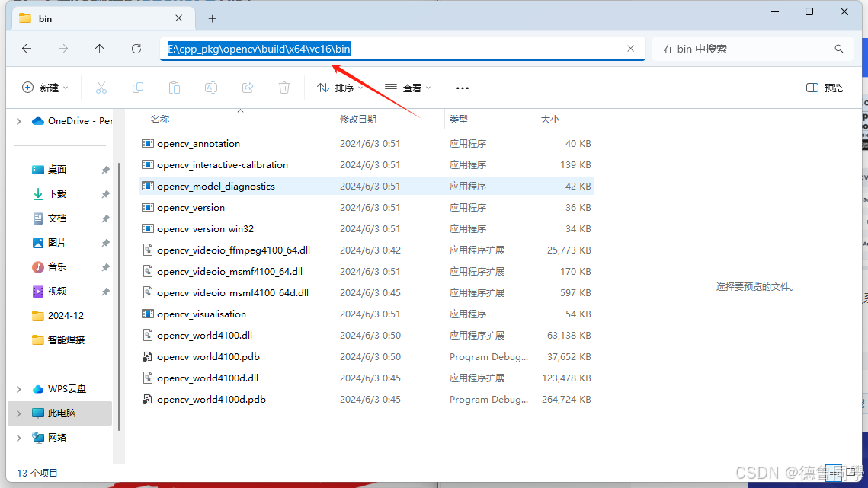
Task: Sort files by clicking the 名称 column header
Action: tap(159, 119)
